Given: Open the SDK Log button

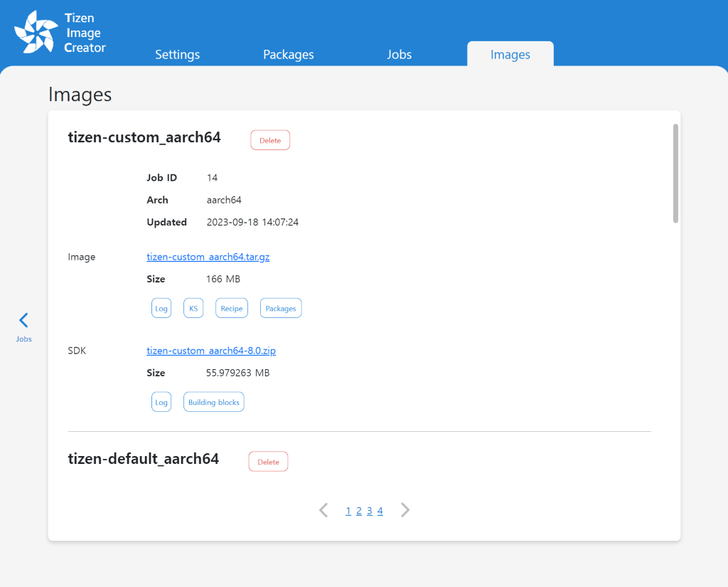Looking at the screenshot, I should [161, 401].
